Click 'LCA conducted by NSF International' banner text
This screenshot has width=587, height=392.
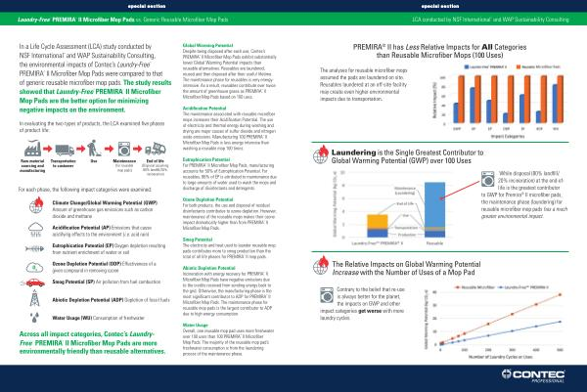coord(490,20)
